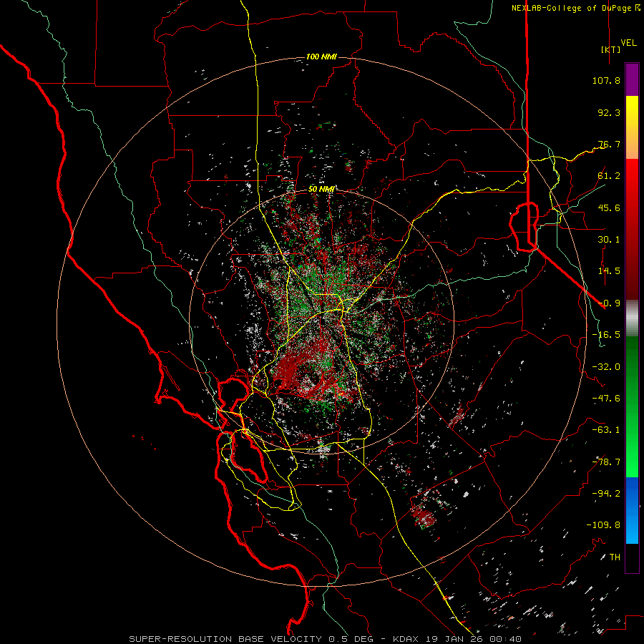Select the -16.5 scale value
644x644 pixels.
tap(606, 335)
